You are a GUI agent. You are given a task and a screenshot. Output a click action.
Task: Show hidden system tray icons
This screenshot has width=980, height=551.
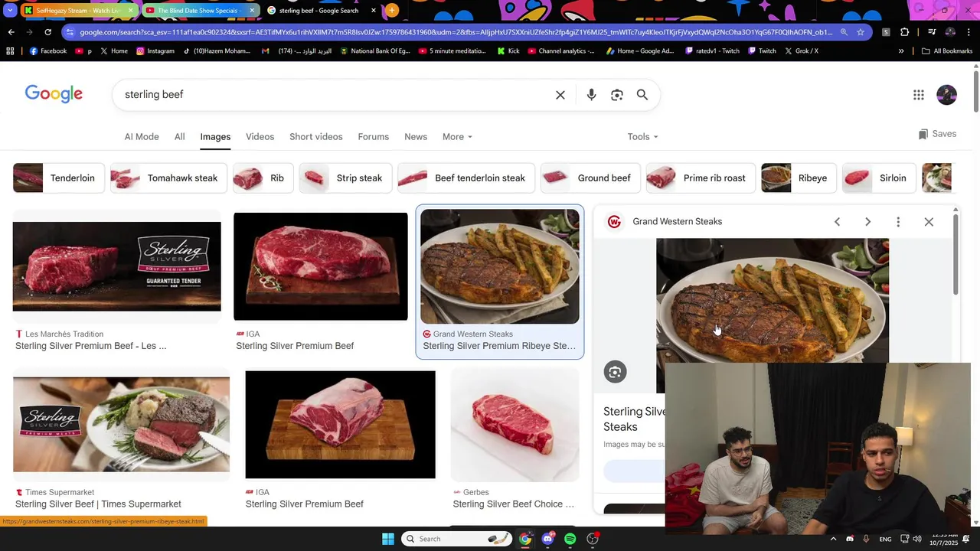click(x=833, y=539)
